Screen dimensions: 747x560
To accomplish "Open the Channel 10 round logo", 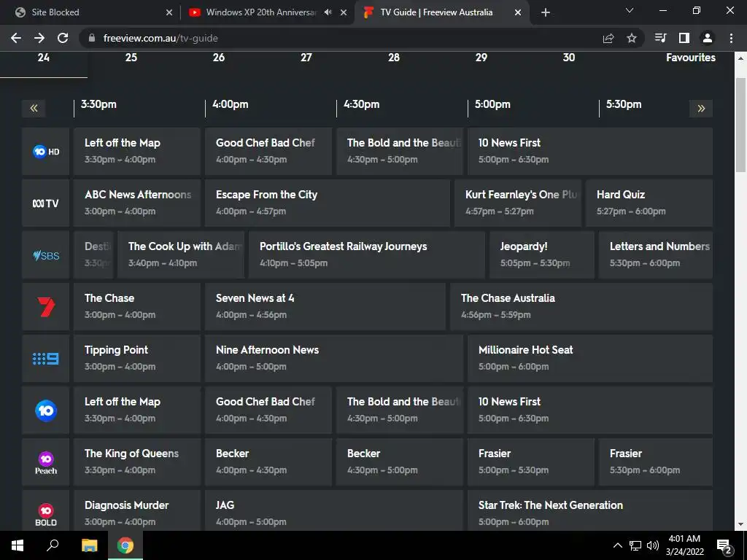I will (46, 411).
